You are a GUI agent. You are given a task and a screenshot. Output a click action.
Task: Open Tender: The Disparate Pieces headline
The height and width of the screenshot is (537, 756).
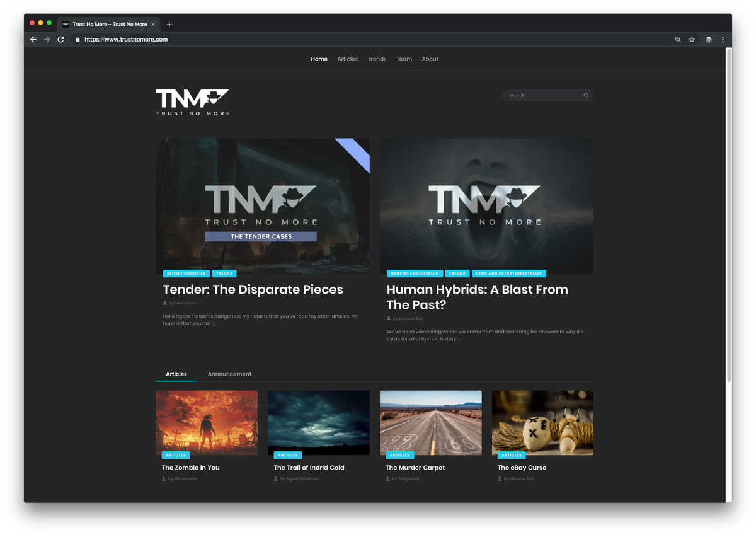pyautogui.click(x=253, y=290)
